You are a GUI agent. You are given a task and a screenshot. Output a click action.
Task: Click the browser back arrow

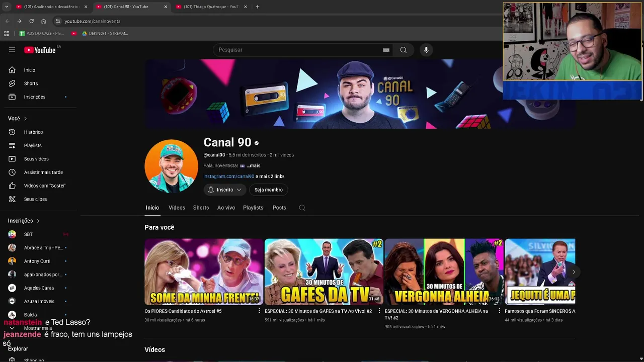[x=7, y=21]
